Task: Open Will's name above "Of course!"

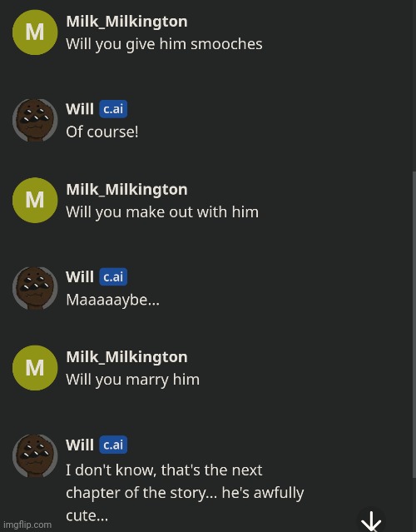Action: pos(80,109)
